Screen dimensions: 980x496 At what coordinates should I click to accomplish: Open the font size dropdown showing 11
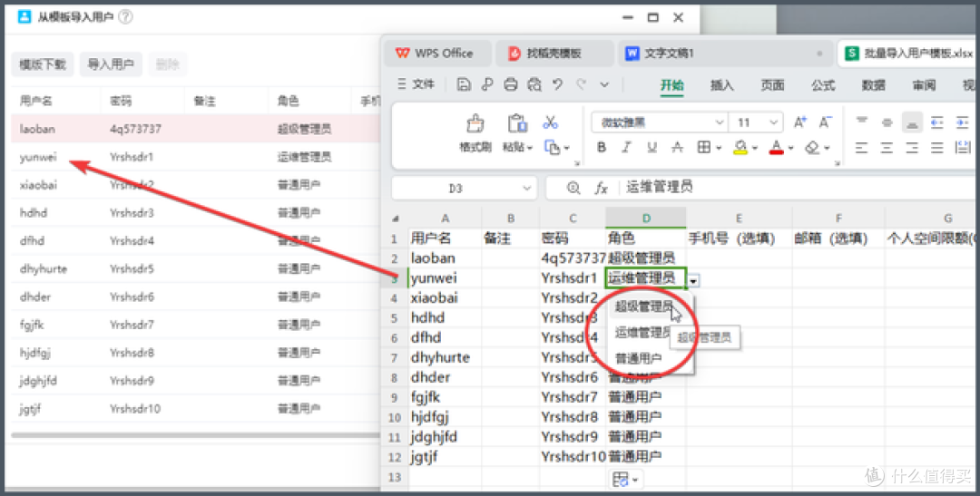pyautogui.click(x=773, y=122)
